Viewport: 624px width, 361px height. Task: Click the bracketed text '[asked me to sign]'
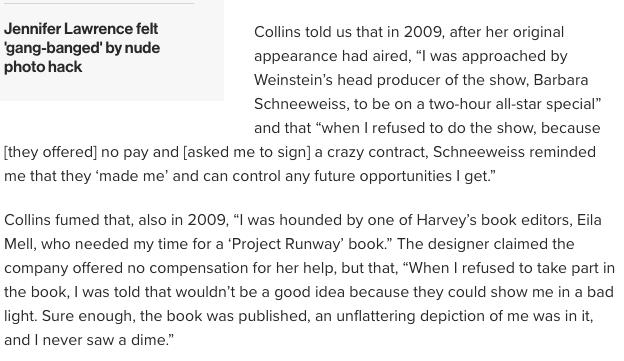point(247,152)
